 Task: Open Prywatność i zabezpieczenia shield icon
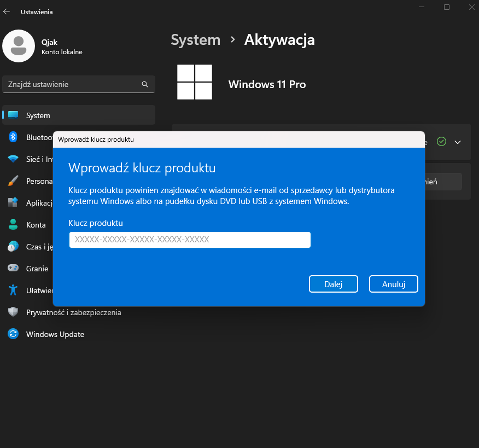click(13, 312)
